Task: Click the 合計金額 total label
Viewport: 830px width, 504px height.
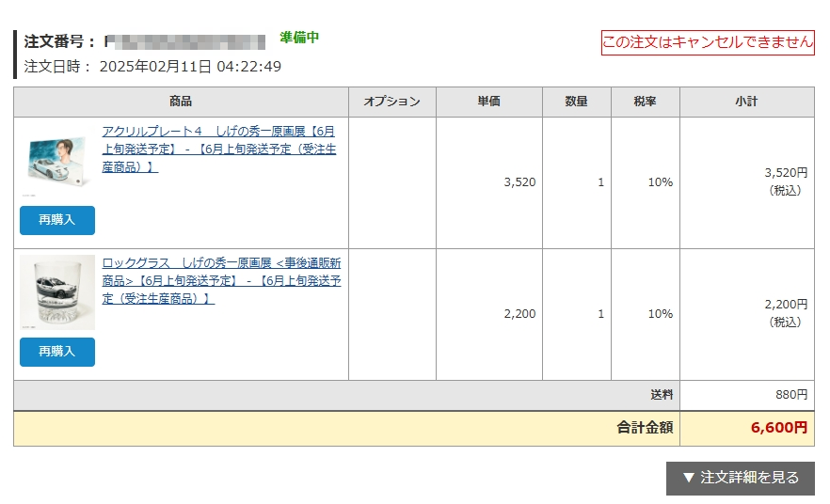Action: (645, 427)
